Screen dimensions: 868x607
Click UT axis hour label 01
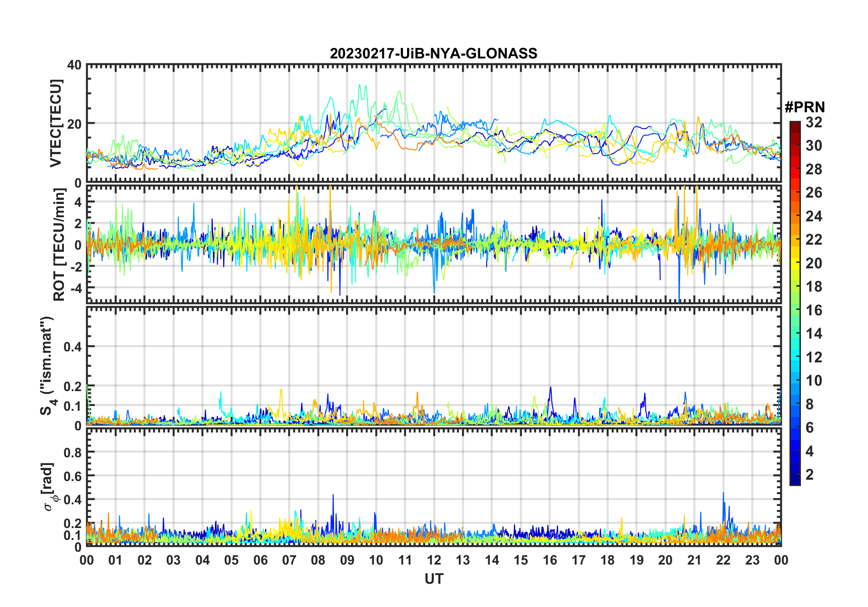115,560
